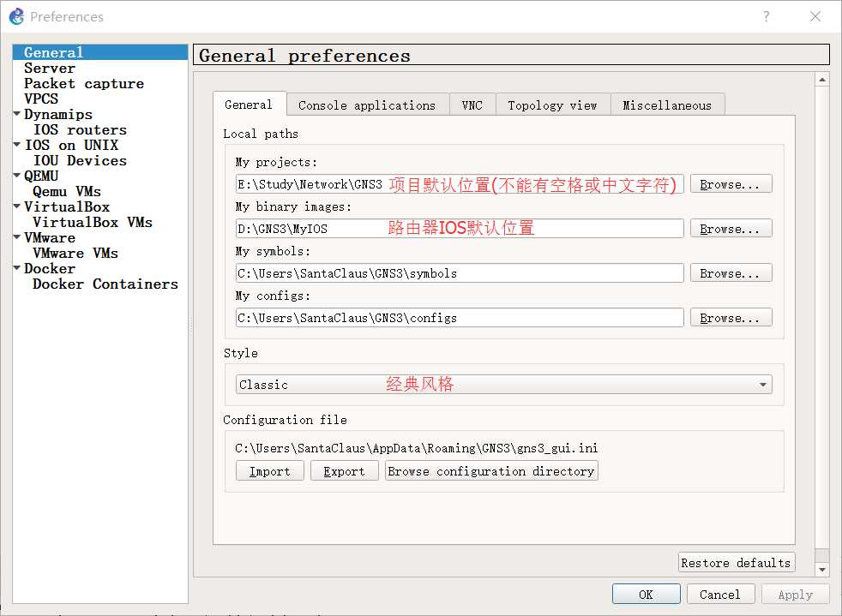Switch to Topology view tab
The image size is (842, 616).
552,105
